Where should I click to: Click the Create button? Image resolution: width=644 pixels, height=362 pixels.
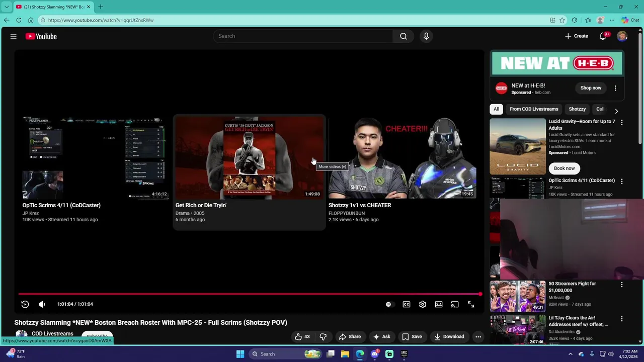click(x=577, y=36)
